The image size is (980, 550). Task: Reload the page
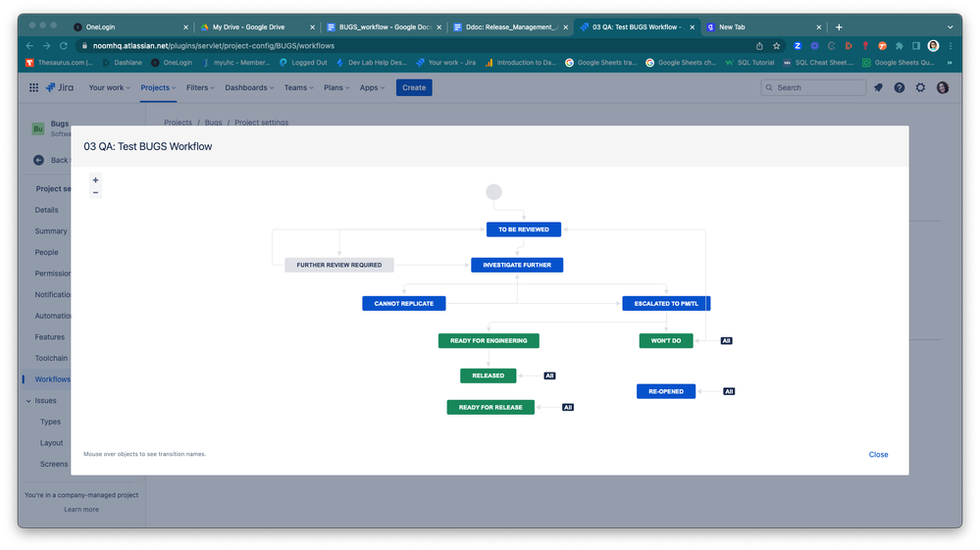click(63, 45)
